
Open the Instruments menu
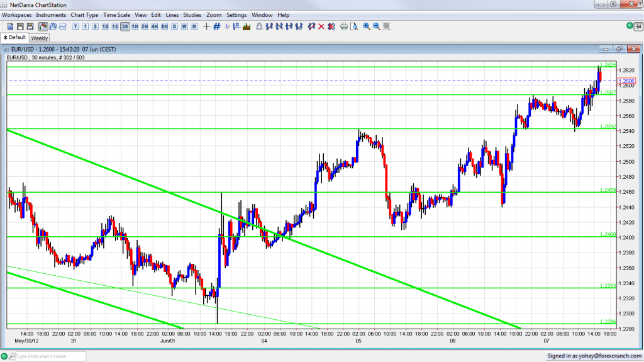pos(51,15)
